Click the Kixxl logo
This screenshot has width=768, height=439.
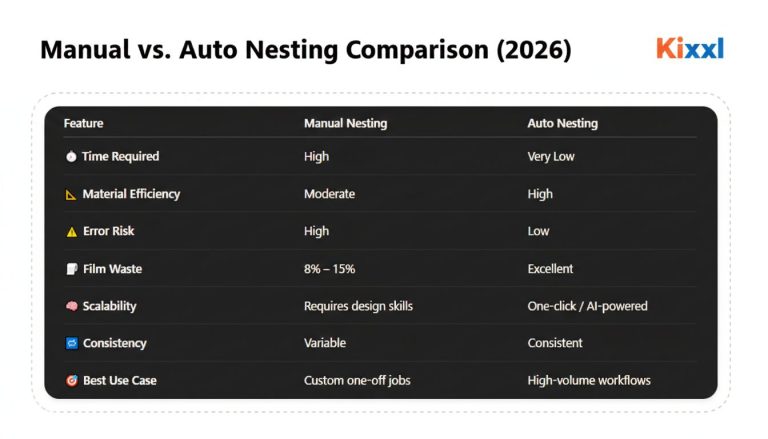(x=690, y=49)
